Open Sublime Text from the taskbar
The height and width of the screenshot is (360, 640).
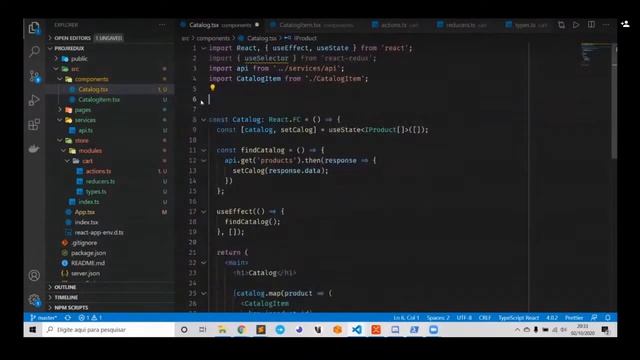260,329
